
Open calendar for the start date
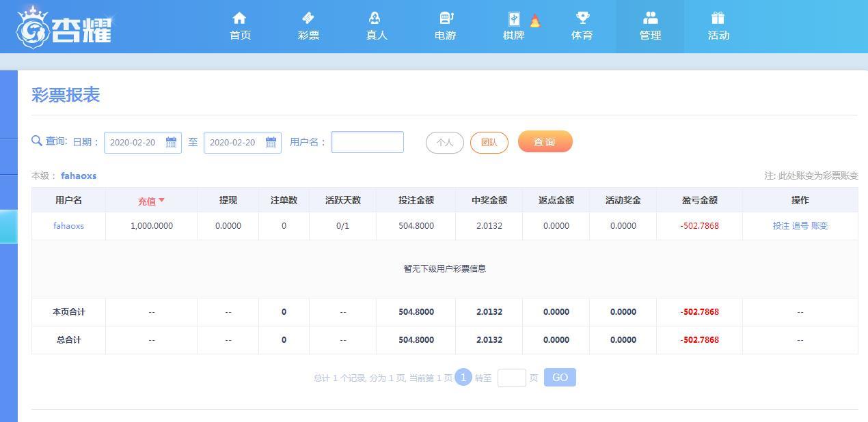pos(172,142)
